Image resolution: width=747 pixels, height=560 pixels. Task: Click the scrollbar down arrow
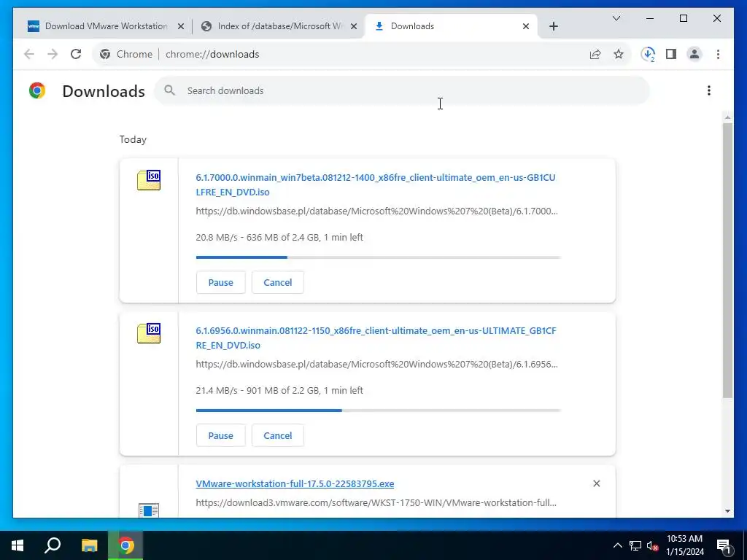(x=727, y=511)
